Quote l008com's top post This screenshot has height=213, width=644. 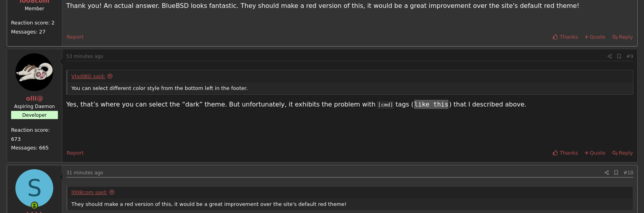point(595,37)
